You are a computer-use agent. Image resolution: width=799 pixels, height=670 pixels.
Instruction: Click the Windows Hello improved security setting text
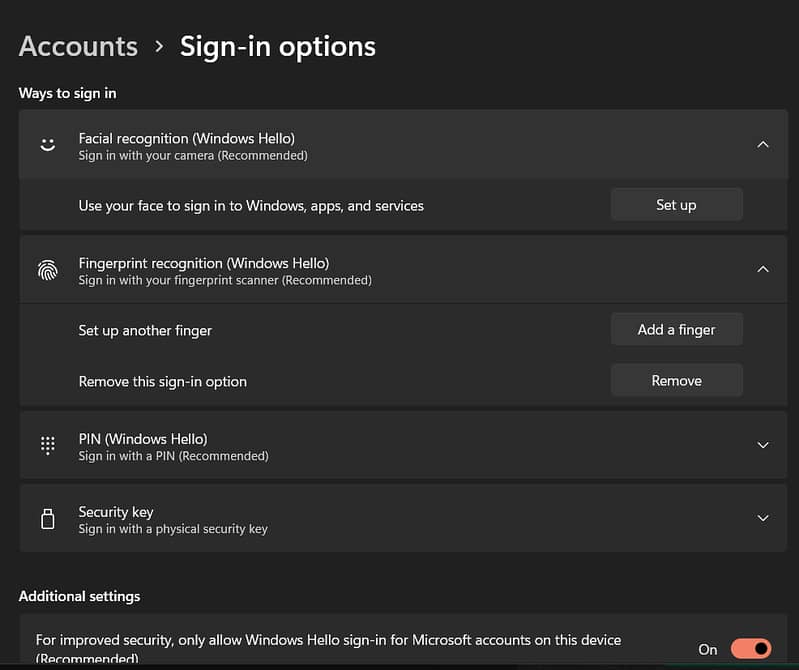point(328,640)
